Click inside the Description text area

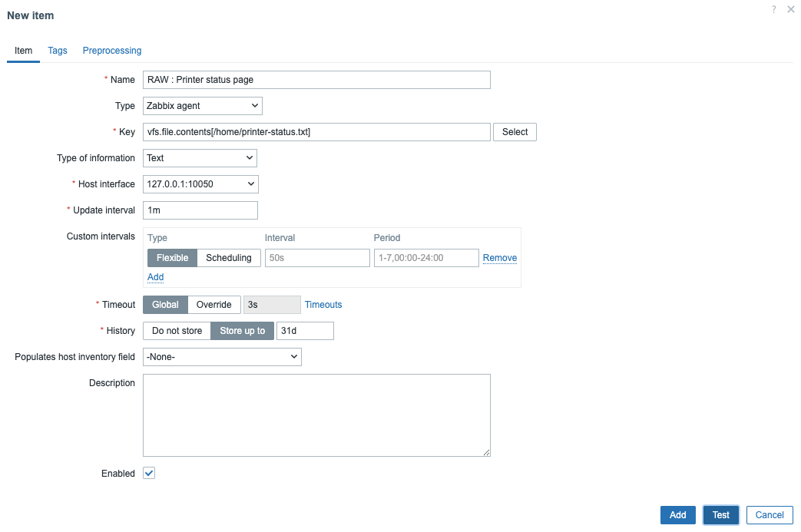316,415
